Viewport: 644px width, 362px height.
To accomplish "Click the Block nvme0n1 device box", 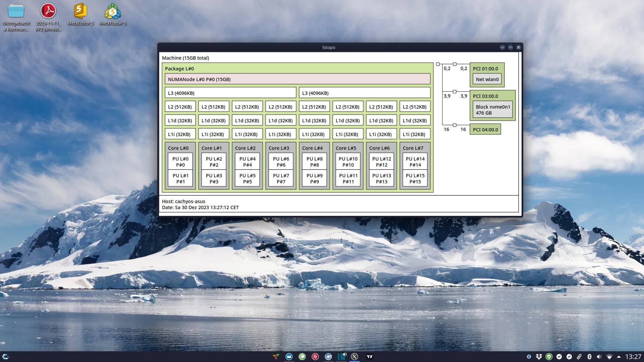I will (x=492, y=110).
